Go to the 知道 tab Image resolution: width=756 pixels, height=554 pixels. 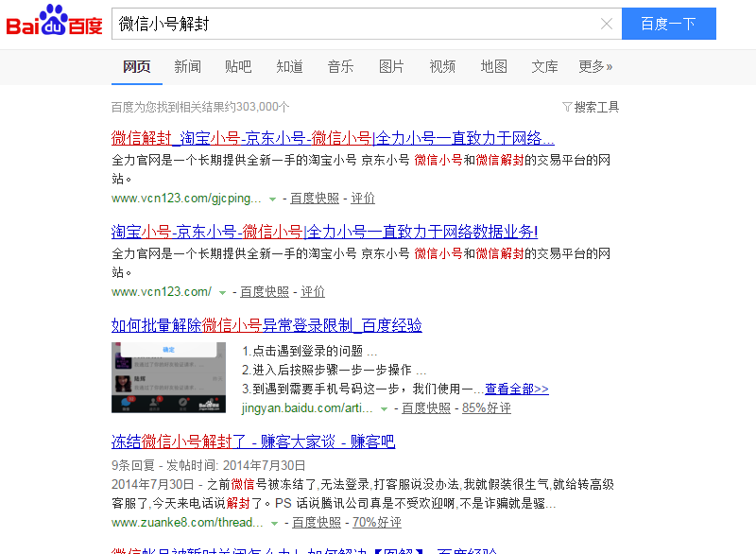(289, 66)
